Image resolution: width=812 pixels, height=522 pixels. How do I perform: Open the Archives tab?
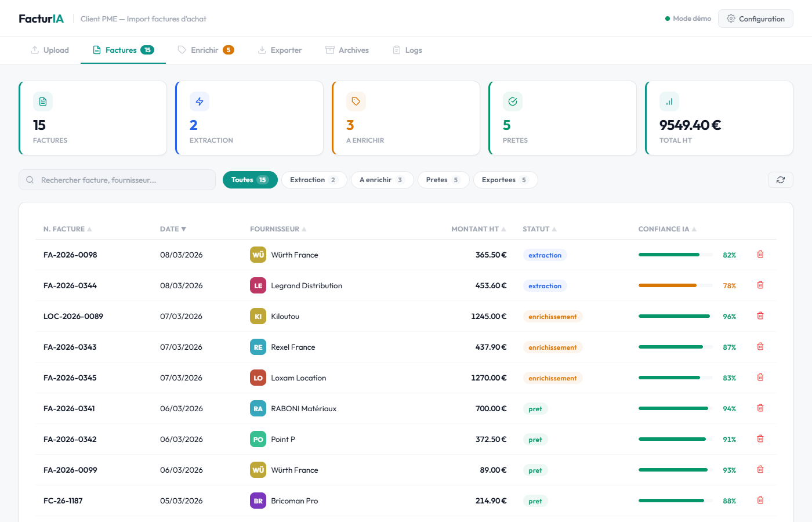347,50
